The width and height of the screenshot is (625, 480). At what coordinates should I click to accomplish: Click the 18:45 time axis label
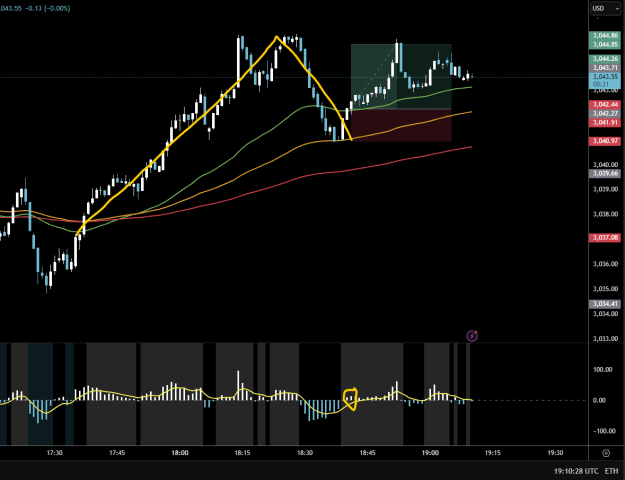(x=368, y=453)
